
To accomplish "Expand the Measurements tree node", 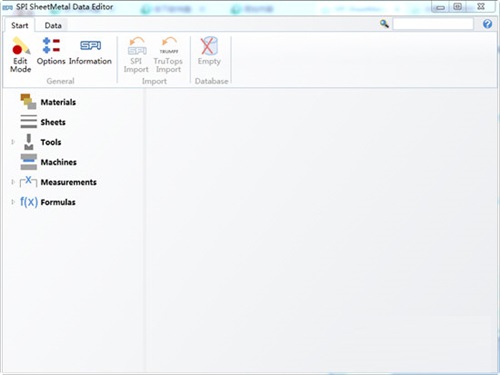I will click(x=13, y=182).
